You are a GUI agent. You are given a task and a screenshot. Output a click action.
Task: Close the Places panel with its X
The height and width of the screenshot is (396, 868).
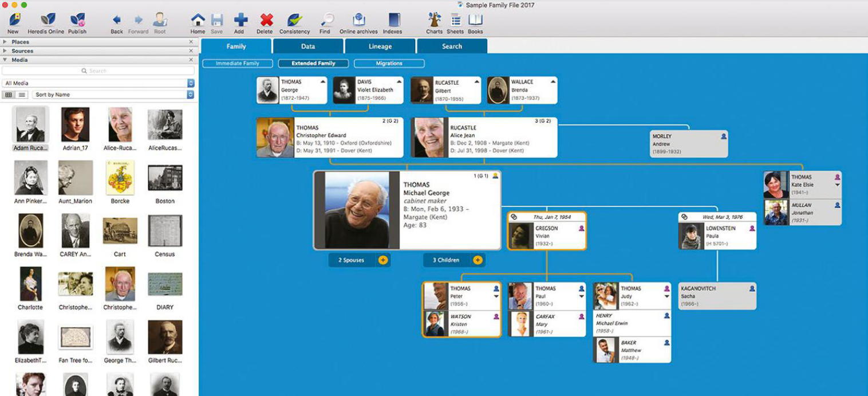(191, 42)
